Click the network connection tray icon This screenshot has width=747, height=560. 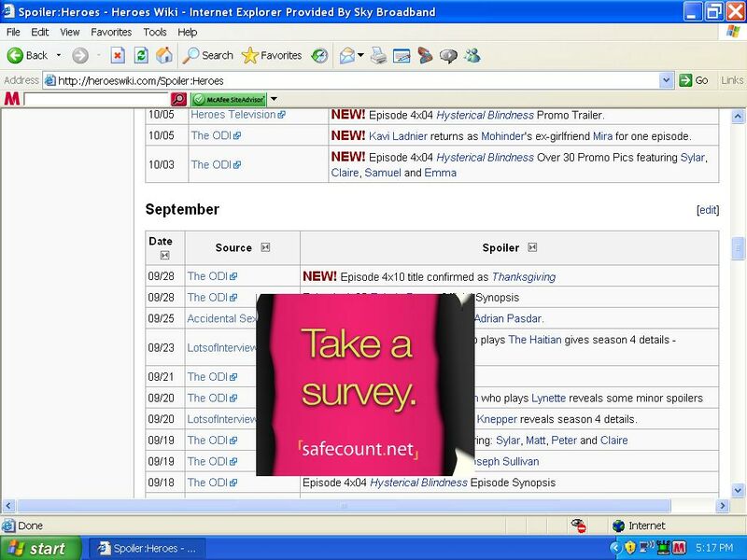646,548
